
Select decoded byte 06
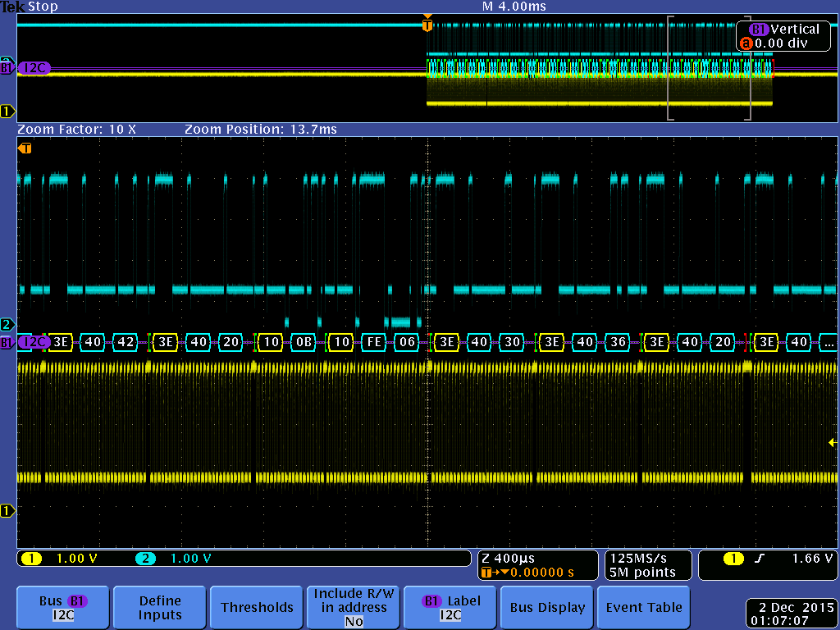tap(407, 342)
